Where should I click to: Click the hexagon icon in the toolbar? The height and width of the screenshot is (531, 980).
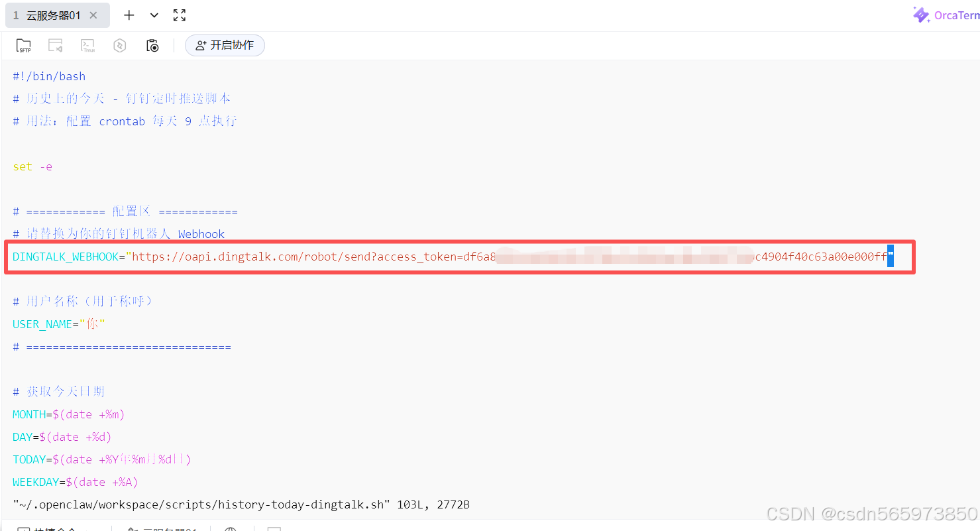pyautogui.click(x=120, y=46)
